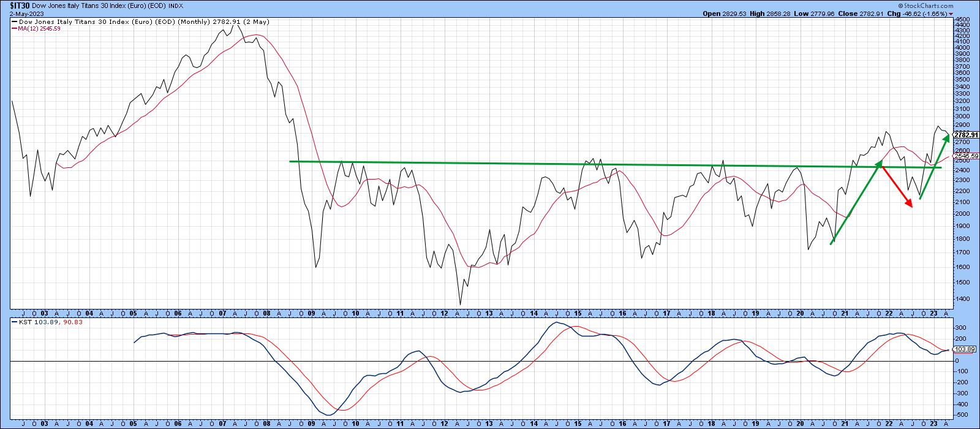
Task: Select year 15 on the price panel time axis
Action: tap(578, 313)
